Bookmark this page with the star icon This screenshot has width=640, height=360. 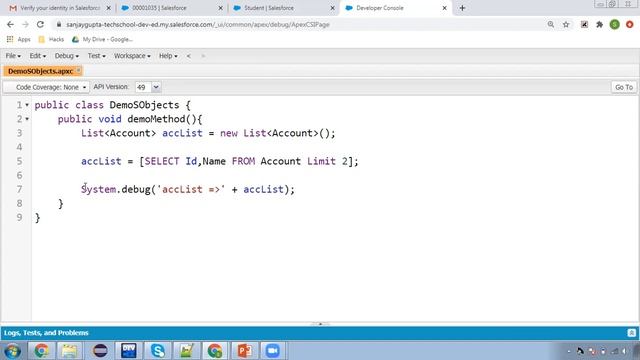coord(566,24)
